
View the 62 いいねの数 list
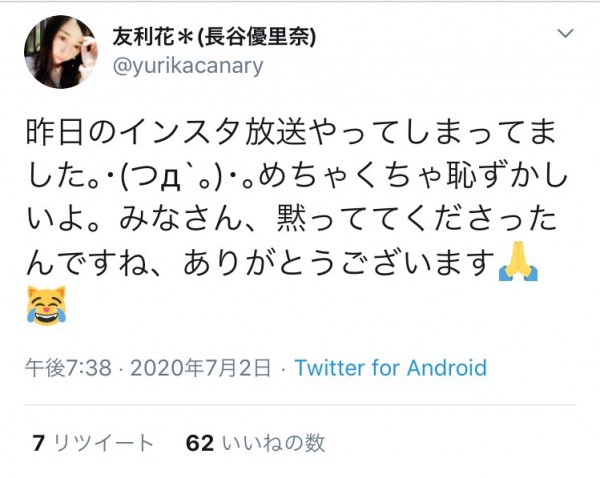pyautogui.click(x=255, y=443)
